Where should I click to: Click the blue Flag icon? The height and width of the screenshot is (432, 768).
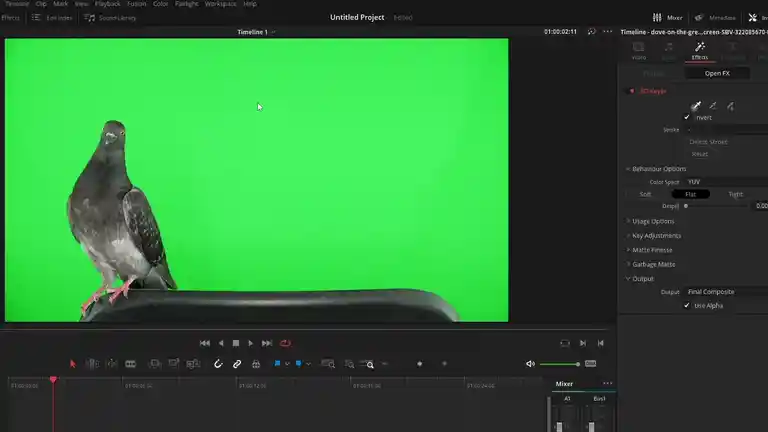[277, 363]
